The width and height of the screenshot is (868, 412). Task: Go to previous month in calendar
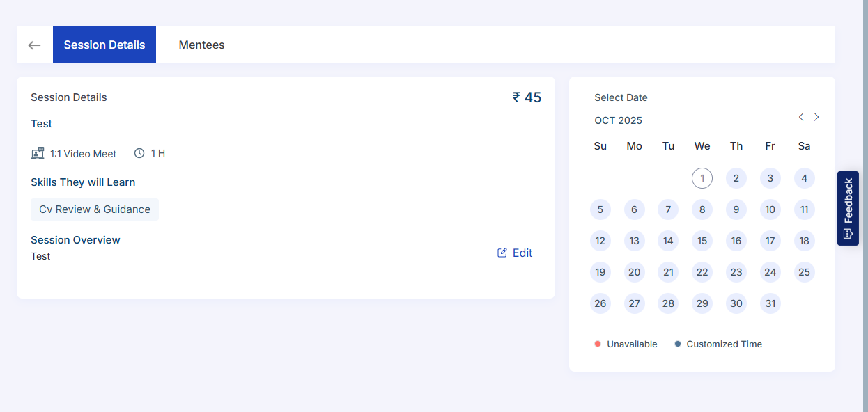point(801,117)
